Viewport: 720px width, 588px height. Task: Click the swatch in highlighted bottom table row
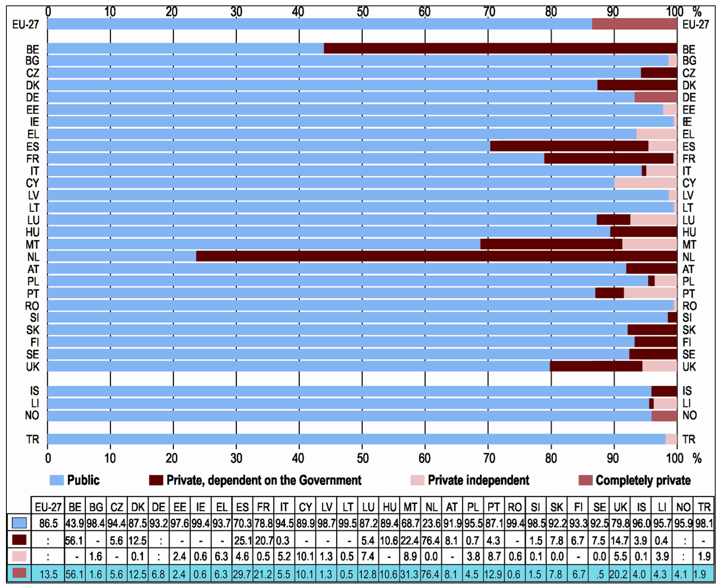click(19, 573)
